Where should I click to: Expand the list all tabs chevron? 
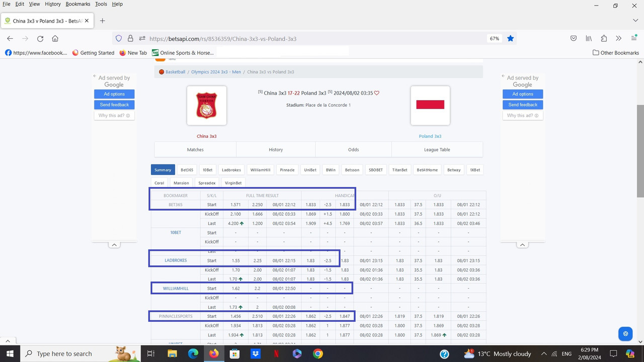click(635, 21)
